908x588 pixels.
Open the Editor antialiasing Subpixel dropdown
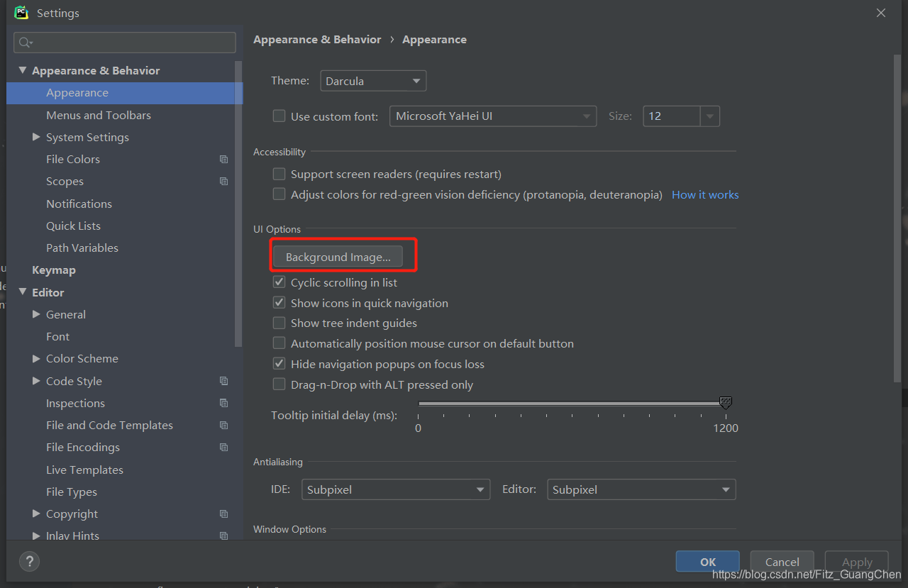pyautogui.click(x=641, y=489)
